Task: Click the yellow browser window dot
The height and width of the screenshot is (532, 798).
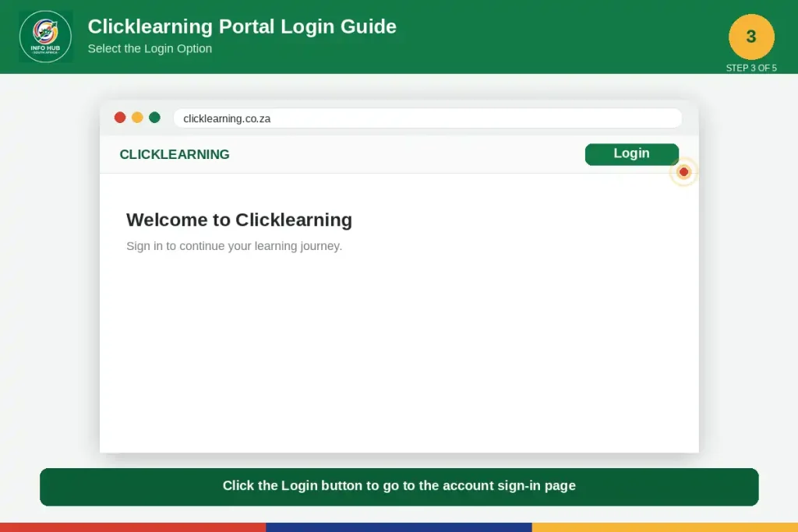Action: tap(137, 118)
